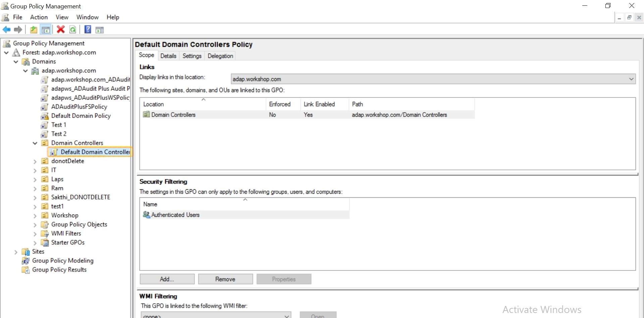
Task: Open the WMI filter dropdown
Action: (x=286, y=316)
